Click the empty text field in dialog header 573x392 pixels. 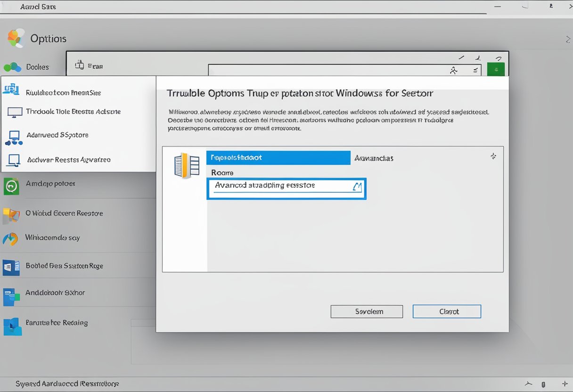click(325, 71)
